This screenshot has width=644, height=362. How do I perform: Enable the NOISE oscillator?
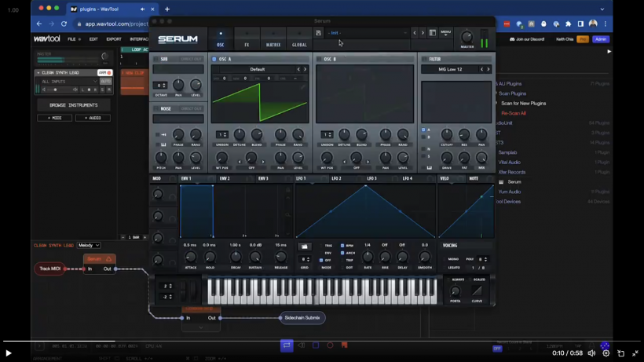pos(156,109)
